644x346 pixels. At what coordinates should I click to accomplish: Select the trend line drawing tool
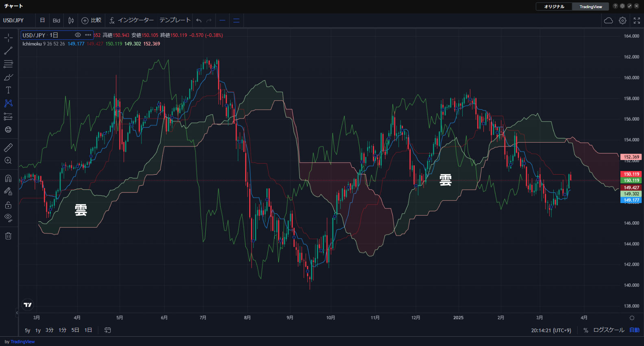click(8, 51)
